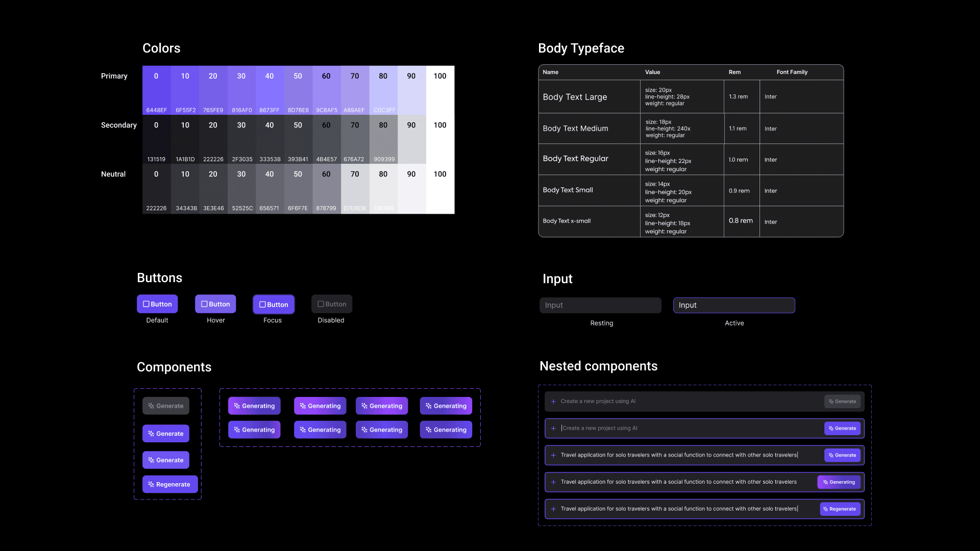The image size is (980, 551).
Task: Click the 1.3 rem value cell
Action: coord(742,97)
